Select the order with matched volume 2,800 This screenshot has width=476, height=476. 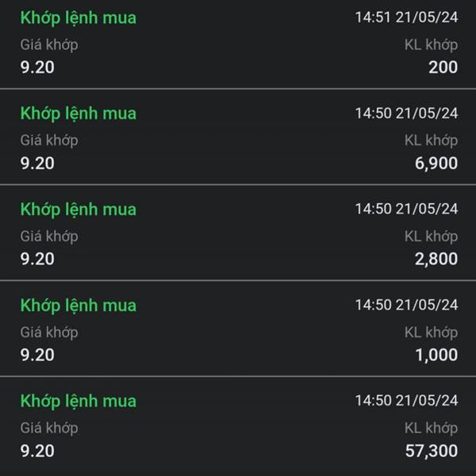click(x=238, y=232)
